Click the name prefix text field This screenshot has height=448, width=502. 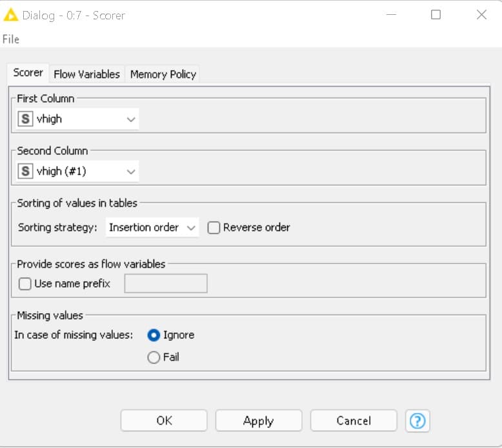click(x=166, y=283)
